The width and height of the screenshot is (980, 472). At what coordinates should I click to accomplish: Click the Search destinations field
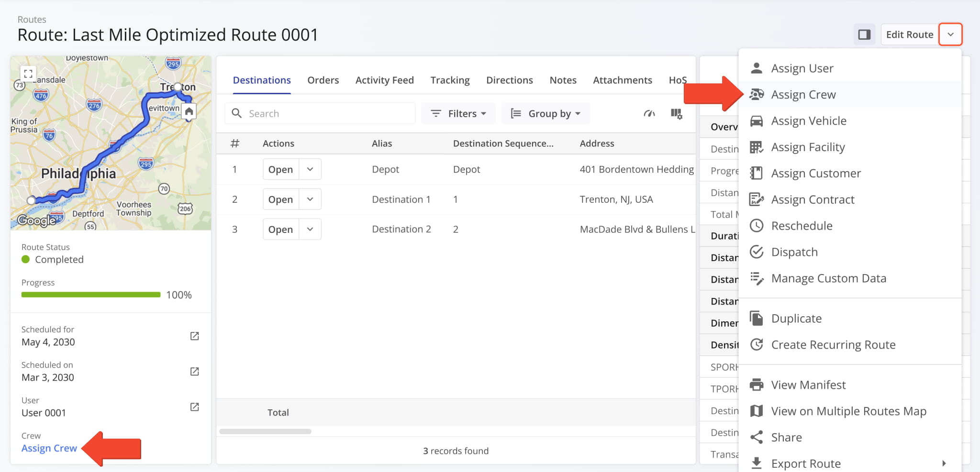tap(325, 114)
